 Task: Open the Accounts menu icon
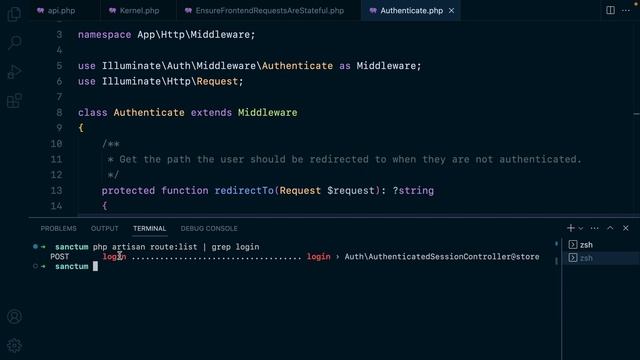(x=14, y=317)
